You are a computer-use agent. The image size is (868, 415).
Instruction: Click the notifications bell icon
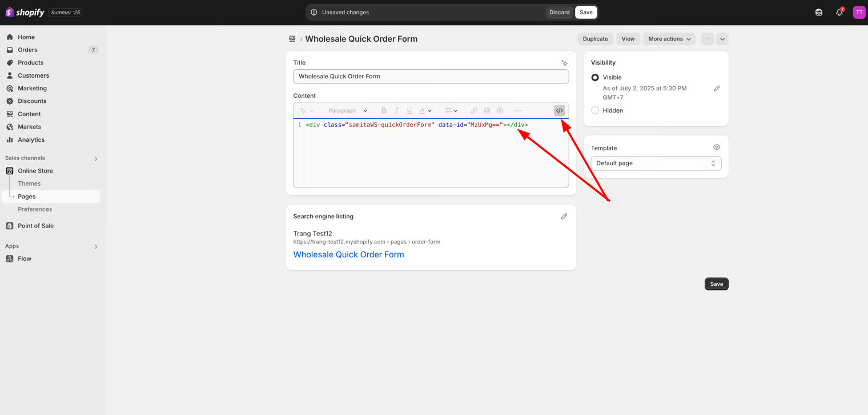click(x=839, y=13)
